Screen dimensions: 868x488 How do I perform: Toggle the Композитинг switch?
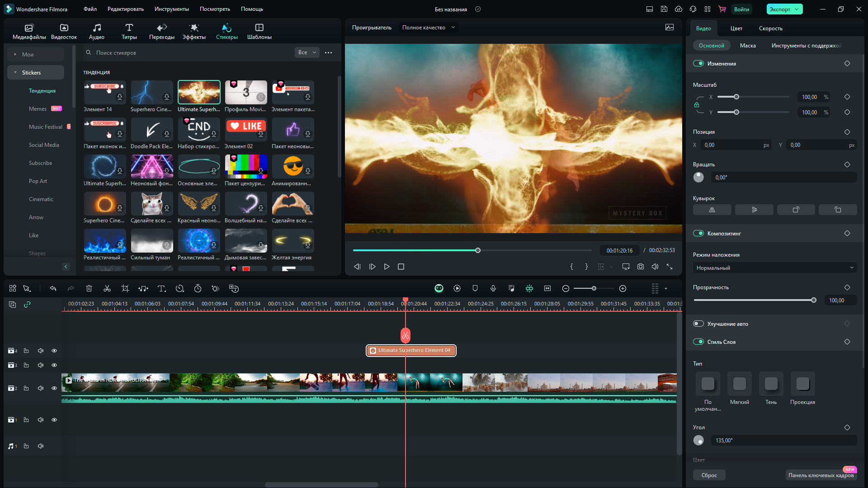click(698, 233)
